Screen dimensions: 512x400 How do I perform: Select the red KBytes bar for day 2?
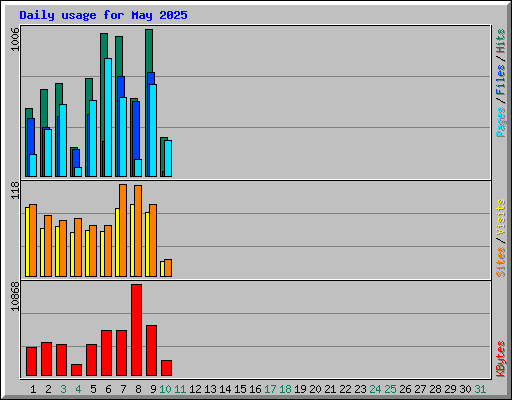46,359
